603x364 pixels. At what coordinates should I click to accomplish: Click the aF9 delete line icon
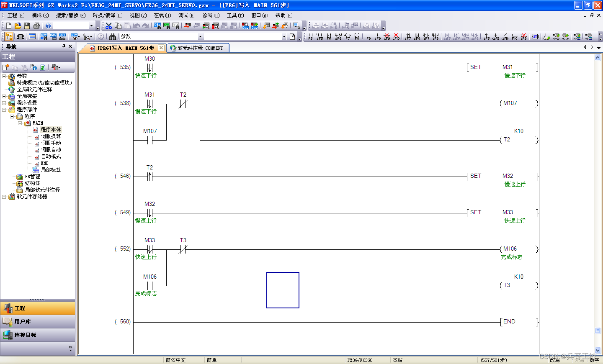coord(523,36)
